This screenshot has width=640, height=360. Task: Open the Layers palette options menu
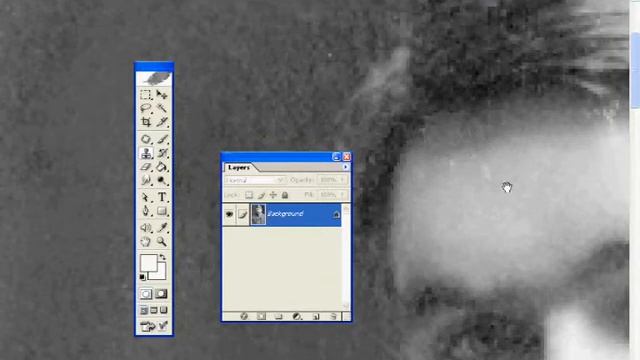pos(345,167)
